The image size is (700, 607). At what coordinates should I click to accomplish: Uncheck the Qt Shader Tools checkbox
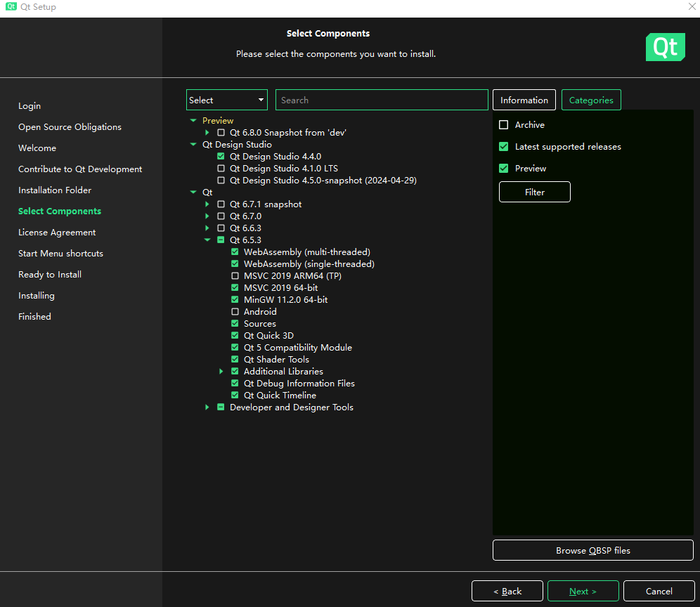(x=235, y=359)
